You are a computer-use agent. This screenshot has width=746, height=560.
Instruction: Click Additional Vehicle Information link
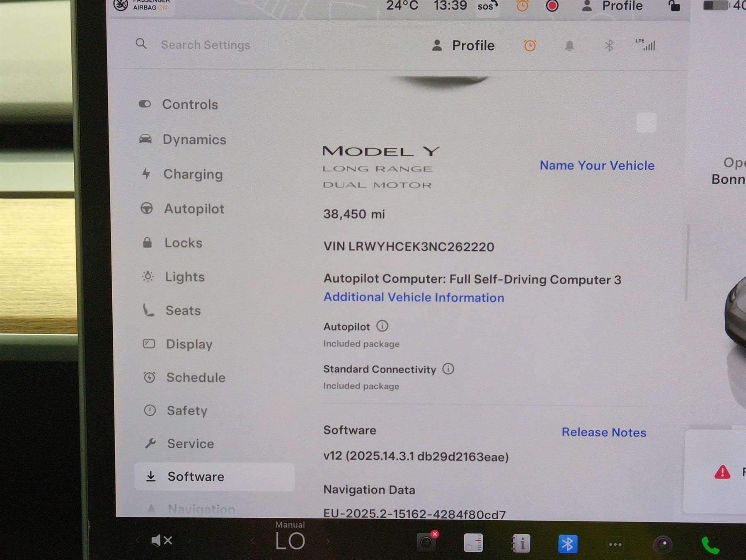(414, 297)
